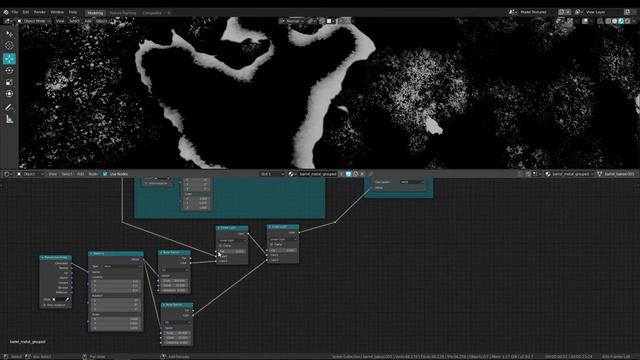Click the scene browse icon in top bar
The width and height of the screenshot is (640, 360).
(512, 12)
